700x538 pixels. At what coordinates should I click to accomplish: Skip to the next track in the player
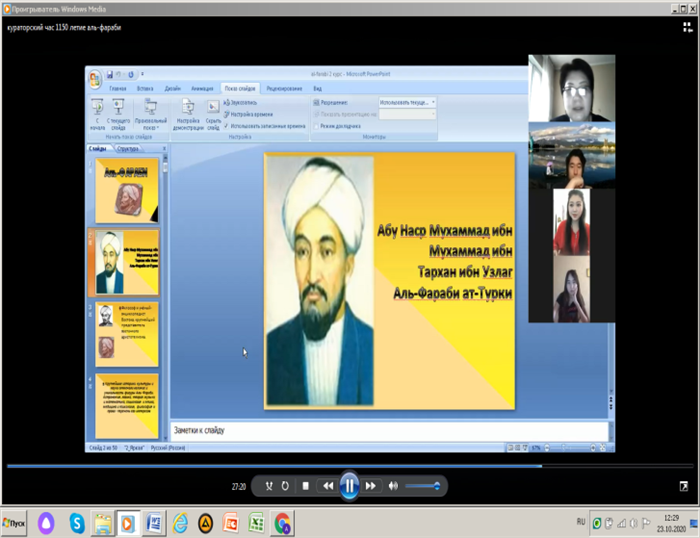point(371,486)
